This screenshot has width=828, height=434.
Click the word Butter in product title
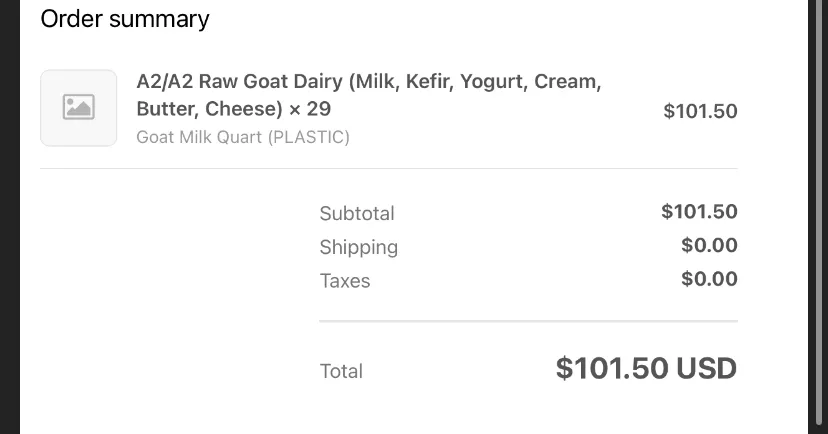click(x=167, y=109)
